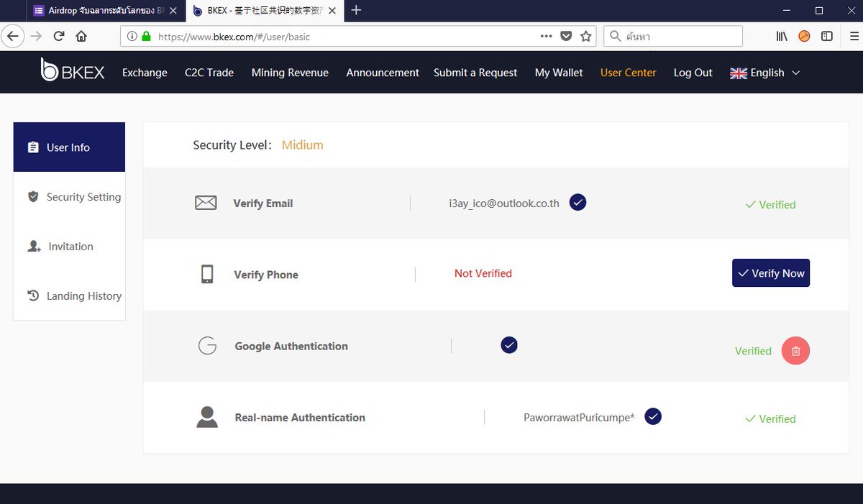The image size is (863, 504).
Task: Open Announcement page
Action: click(x=383, y=73)
